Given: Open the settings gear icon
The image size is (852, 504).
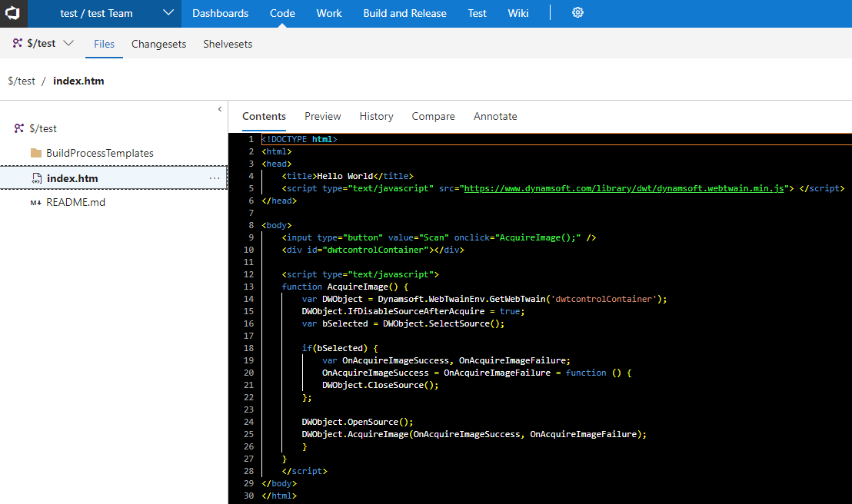Looking at the screenshot, I should (578, 13).
